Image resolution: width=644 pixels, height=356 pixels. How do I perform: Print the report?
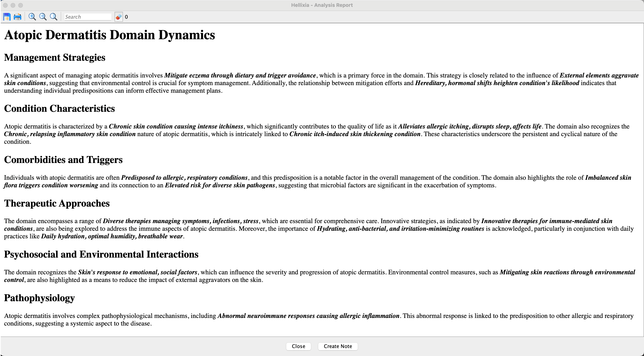click(x=18, y=17)
